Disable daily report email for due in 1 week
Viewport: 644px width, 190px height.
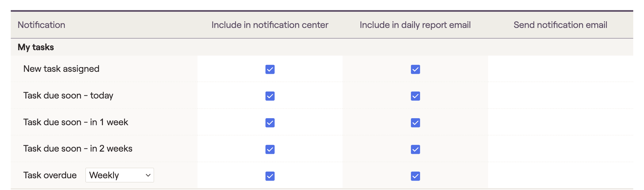coord(415,123)
